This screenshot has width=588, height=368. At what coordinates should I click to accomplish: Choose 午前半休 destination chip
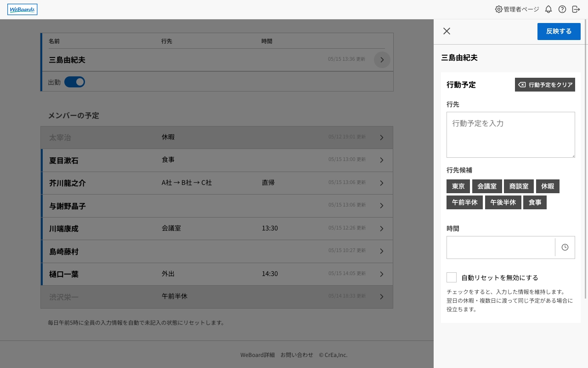464,202
